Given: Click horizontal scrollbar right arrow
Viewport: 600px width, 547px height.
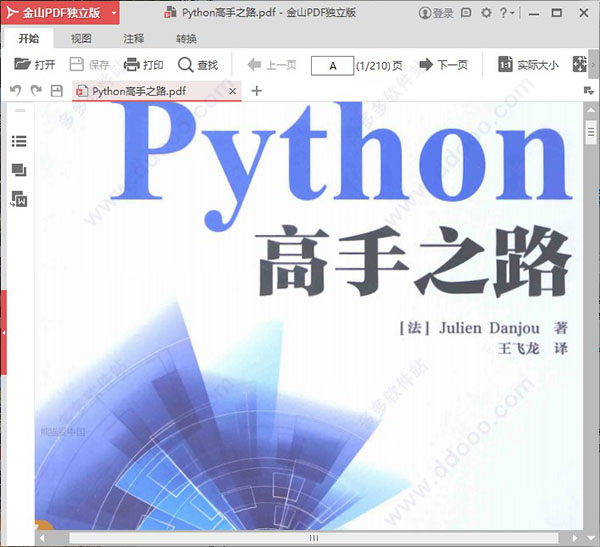Looking at the screenshot, I should point(574,538).
